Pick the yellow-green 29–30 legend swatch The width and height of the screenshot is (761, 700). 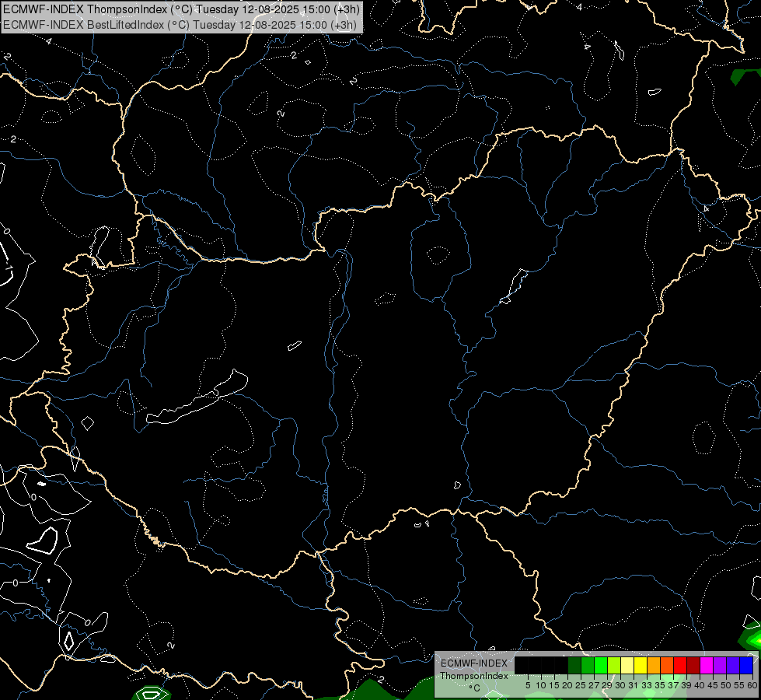click(x=614, y=665)
